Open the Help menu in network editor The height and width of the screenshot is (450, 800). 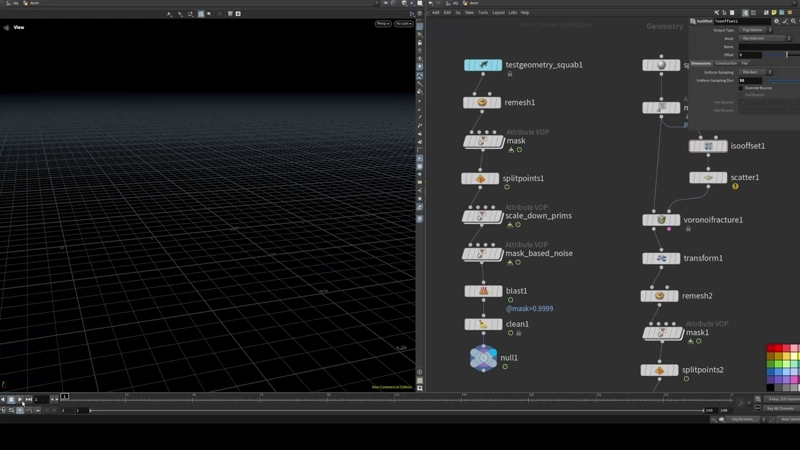525,13
